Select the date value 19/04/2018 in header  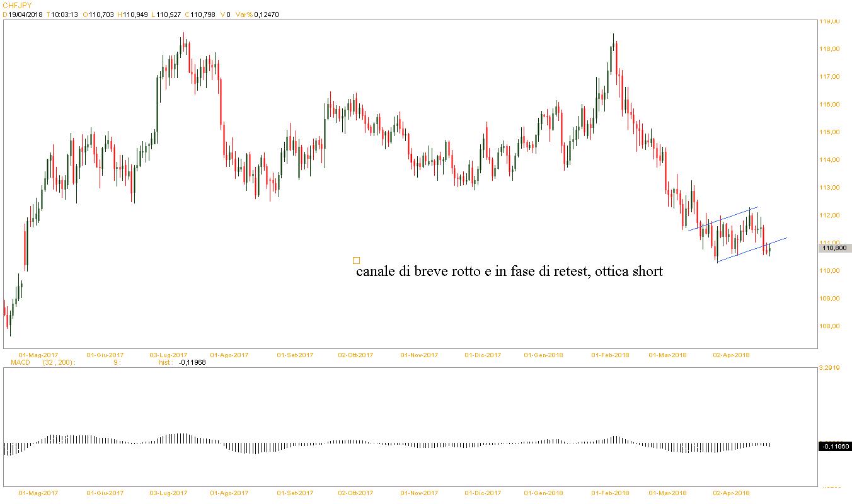25,14
